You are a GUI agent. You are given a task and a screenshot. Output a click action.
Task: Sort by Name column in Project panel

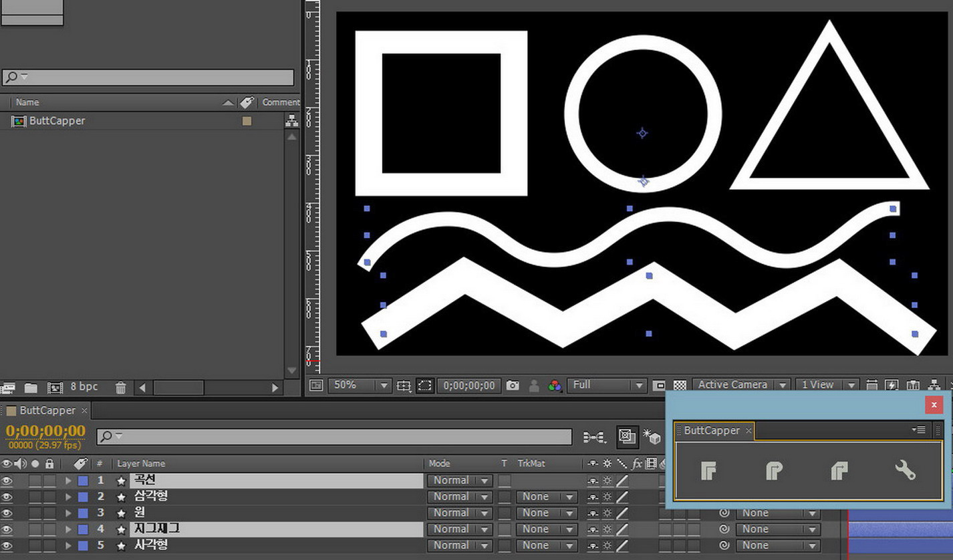27,102
